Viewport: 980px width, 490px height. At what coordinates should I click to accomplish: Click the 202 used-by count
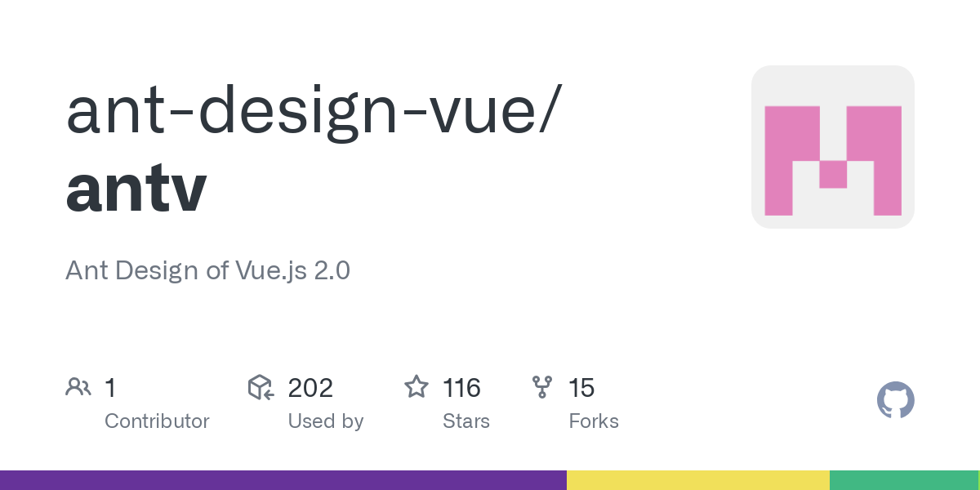[x=310, y=387]
